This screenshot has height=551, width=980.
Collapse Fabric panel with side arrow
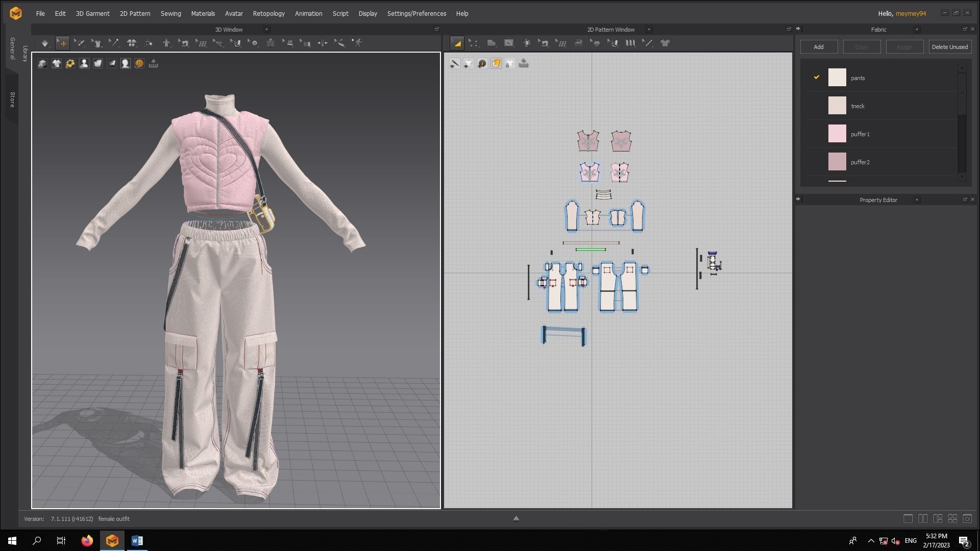tap(798, 29)
